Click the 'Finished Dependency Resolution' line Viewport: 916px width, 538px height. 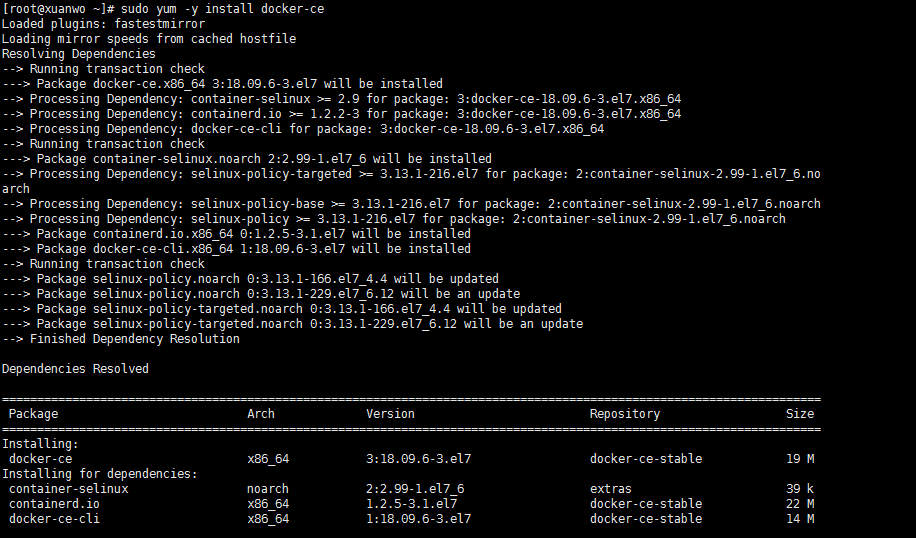(x=120, y=339)
